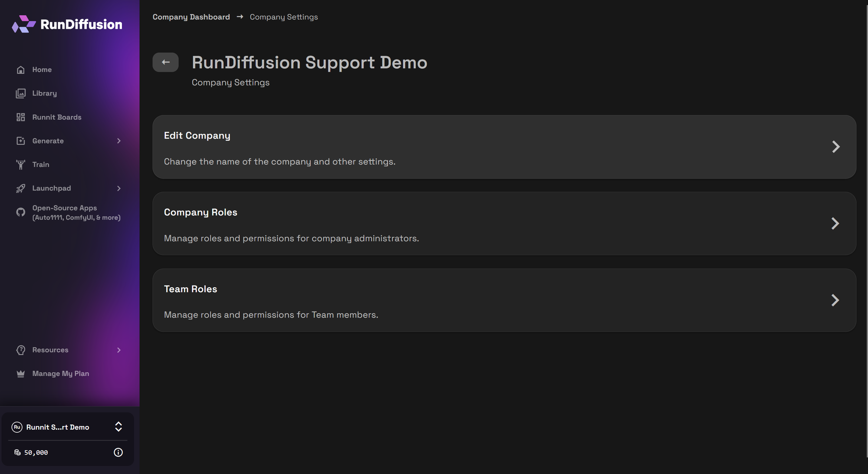Expand the Launchpad submenu arrow
This screenshot has width=868, height=474.
119,188
